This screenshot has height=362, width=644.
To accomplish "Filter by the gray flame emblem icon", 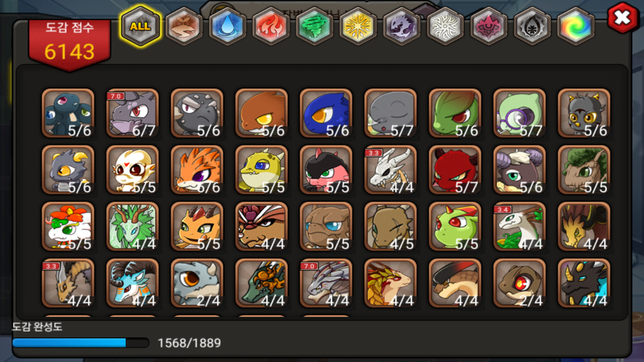I will pos(532,26).
